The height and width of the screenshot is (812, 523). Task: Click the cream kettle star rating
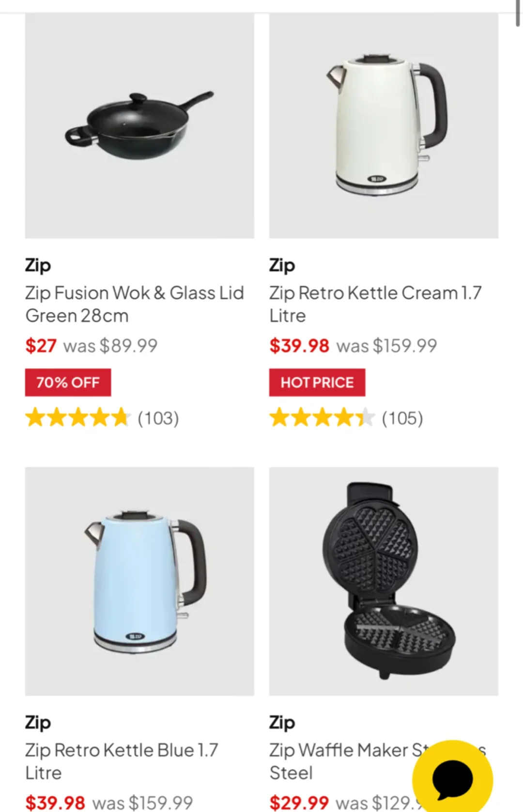[x=322, y=417]
